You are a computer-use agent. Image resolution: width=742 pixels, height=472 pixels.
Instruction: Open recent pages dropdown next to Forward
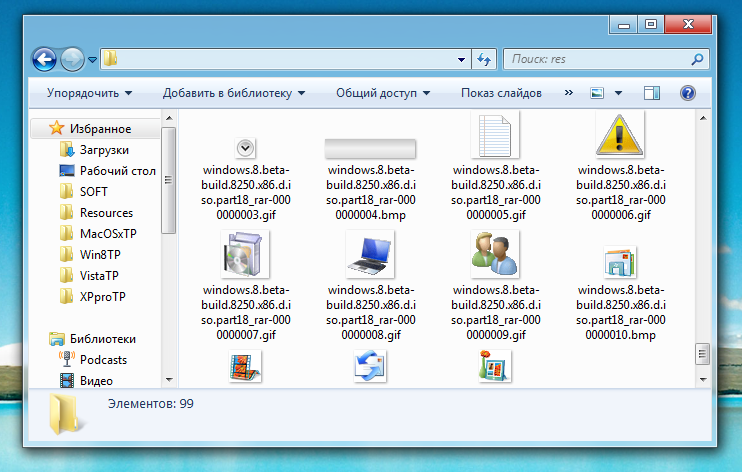coord(92,60)
